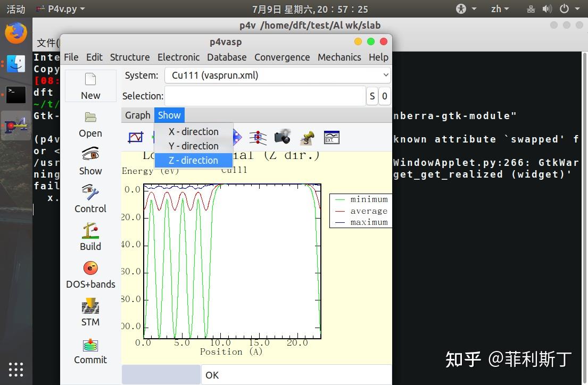Launch the STM applet
Screen dimensions: 588x385
[90, 306]
